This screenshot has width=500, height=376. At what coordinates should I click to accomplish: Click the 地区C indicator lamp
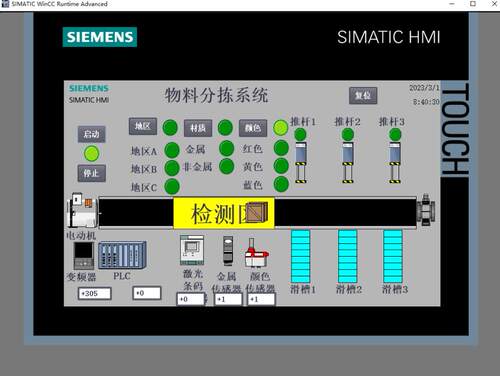172,186
